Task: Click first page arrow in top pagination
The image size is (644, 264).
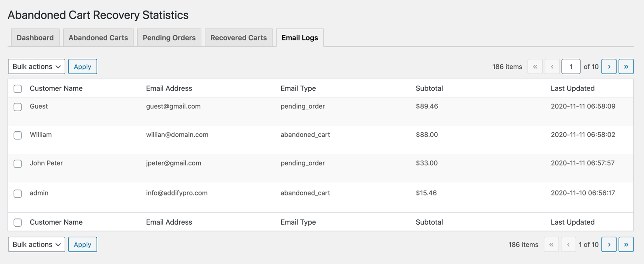Action: pos(535,67)
